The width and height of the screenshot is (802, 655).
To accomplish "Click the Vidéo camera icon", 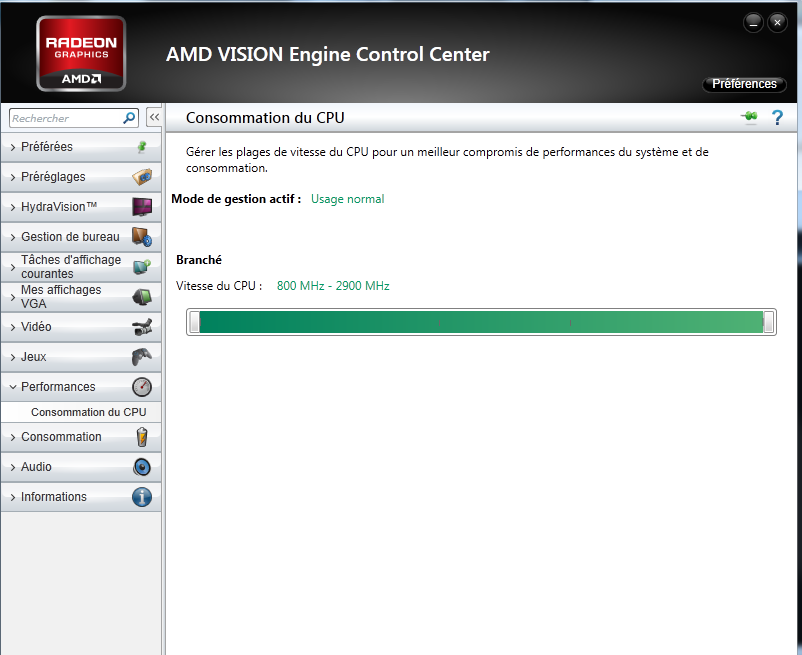I will click(x=142, y=327).
